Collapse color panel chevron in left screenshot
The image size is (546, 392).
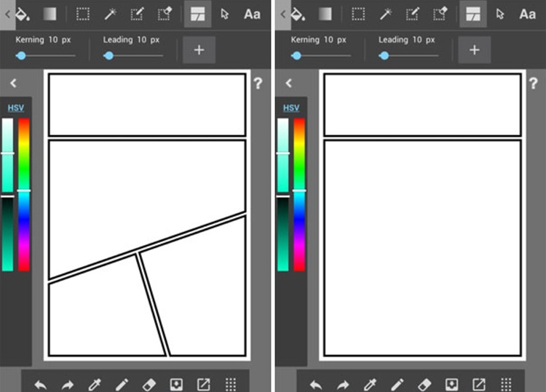(13, 83)
